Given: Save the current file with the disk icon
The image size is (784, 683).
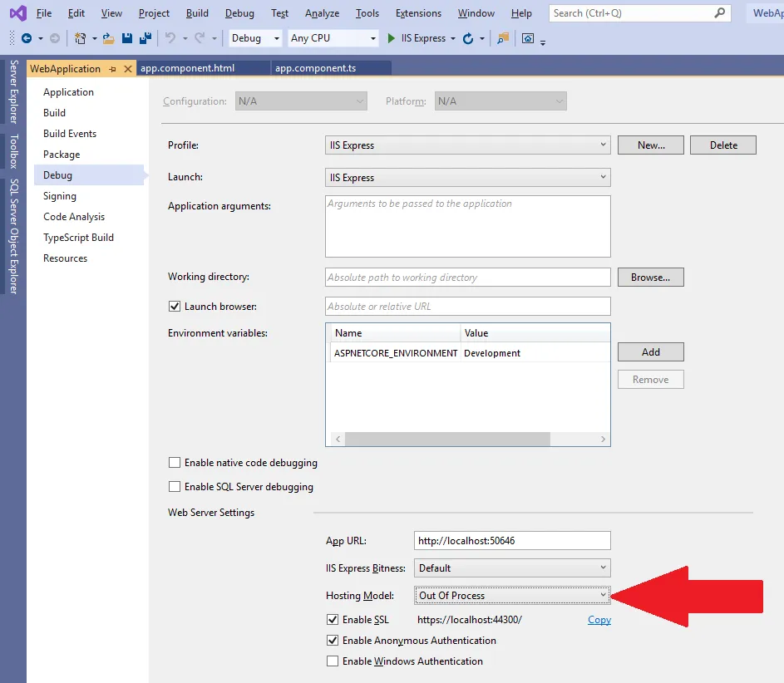Looking at the screenshot, I should [x=127, y=38].
